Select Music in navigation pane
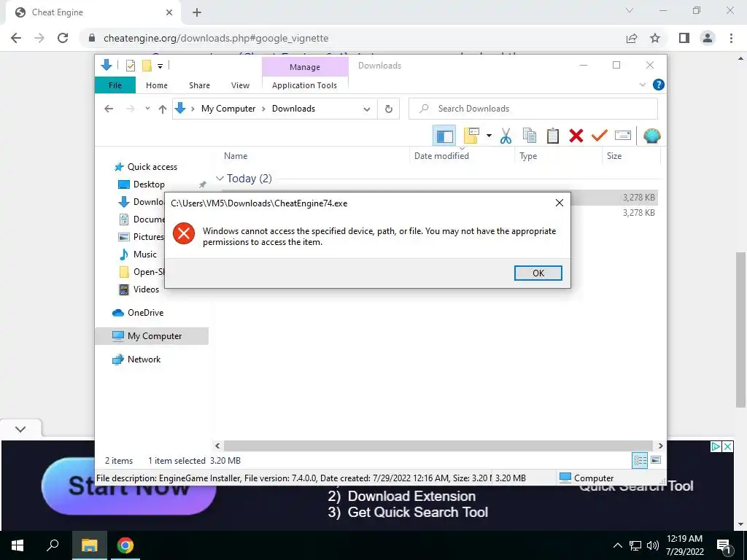The width and height of the screenshot is (747, 560). point(145,254)
